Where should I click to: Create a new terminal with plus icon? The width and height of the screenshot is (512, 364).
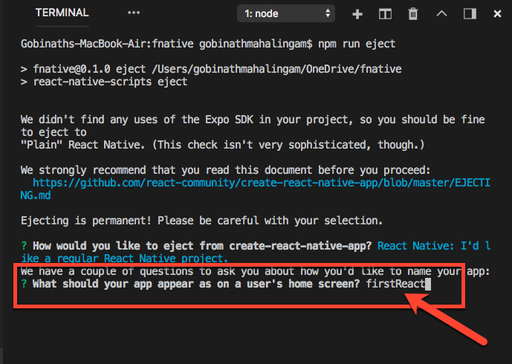point(357,14)
